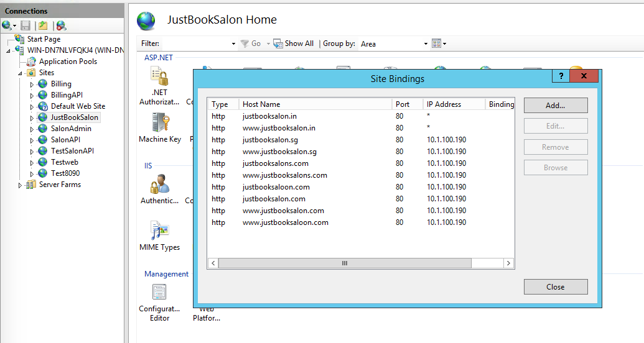Select the www.justbooksalon.sg binding row

pyautogui.click(x=361, y=152)
